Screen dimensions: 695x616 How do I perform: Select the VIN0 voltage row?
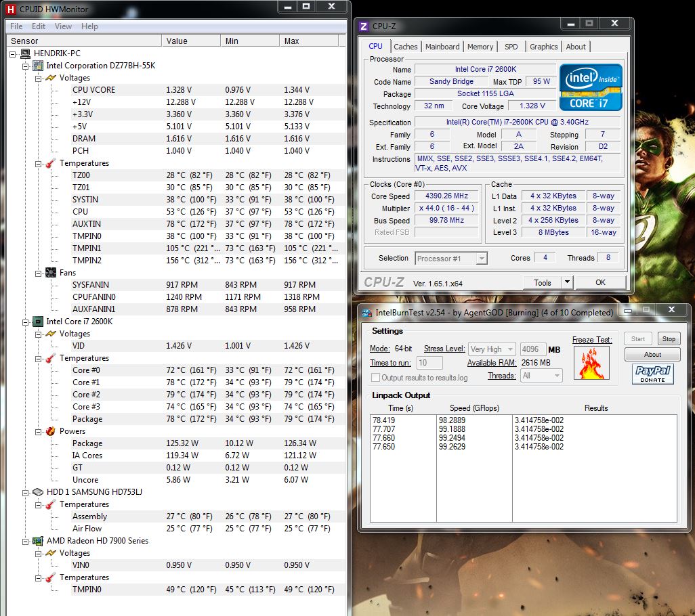(x=209, y=565)
